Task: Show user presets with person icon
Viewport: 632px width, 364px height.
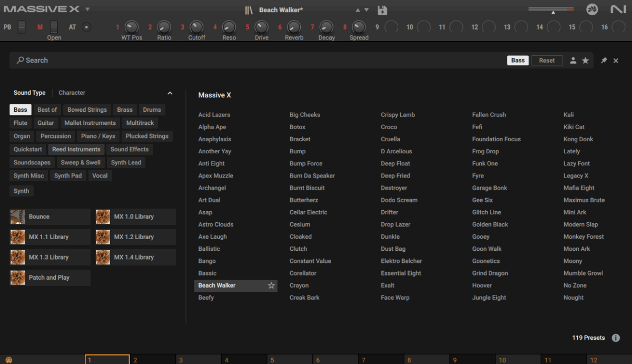Action: pos(573,61)
